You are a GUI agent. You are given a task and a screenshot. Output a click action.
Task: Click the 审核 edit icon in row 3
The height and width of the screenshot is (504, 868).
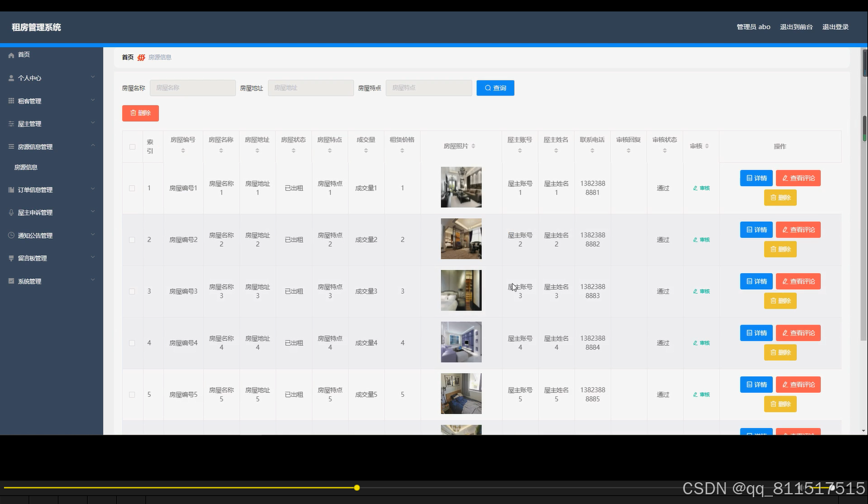point(695,291)
